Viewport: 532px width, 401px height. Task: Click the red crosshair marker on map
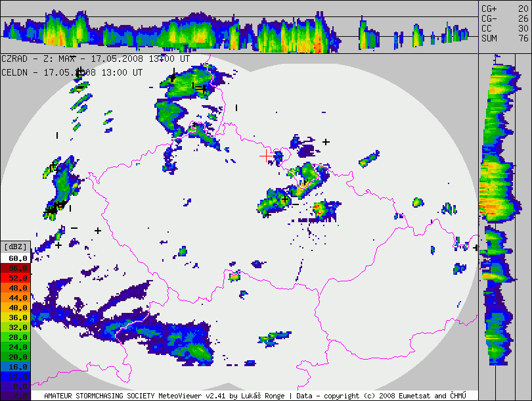tap(265, 156)
